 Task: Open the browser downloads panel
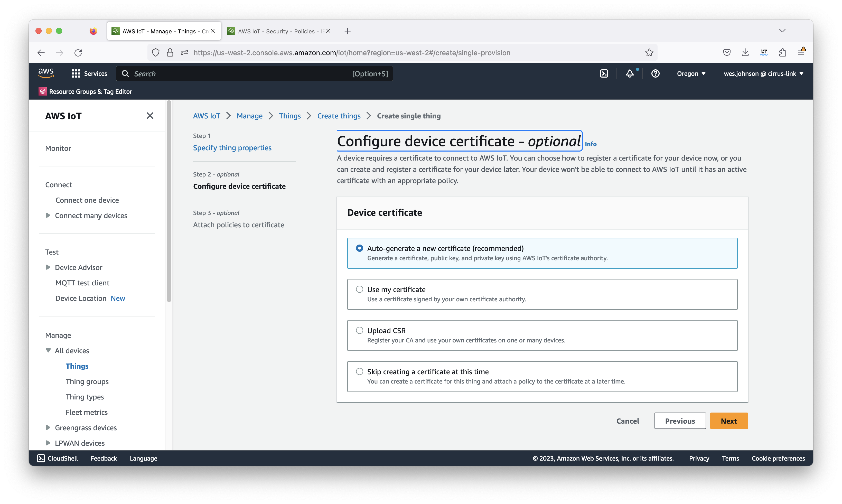pyautogui.click(x=745, y=53)
